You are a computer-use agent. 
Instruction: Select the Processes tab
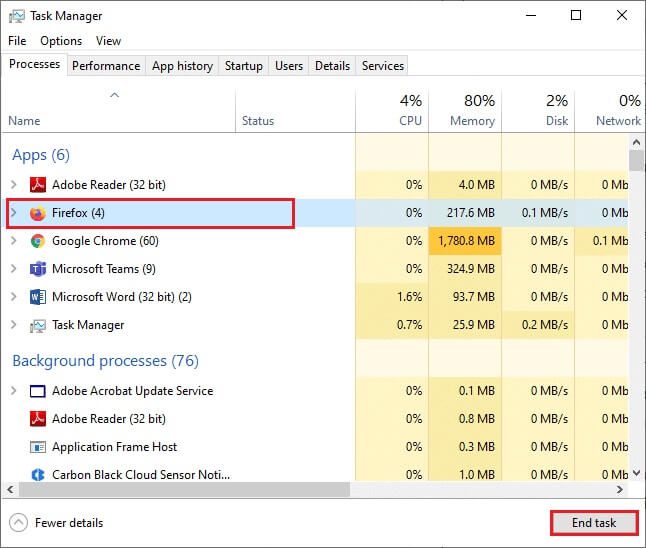34,64
